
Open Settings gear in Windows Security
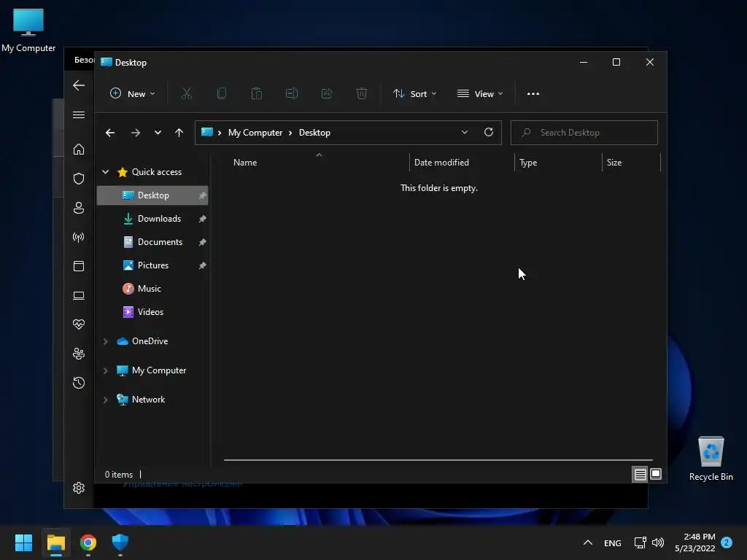79,488
